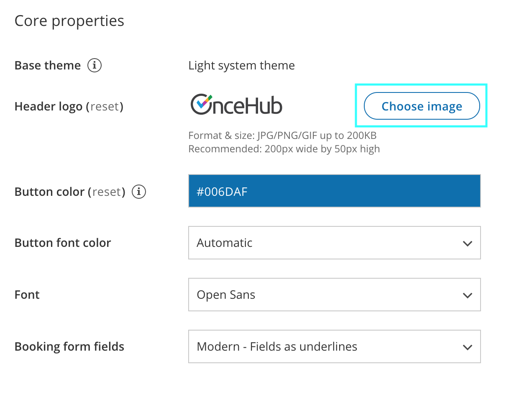Click the chevron arrow in the Automatic dropdown
Viewport: 532px width, 395px height.
[x=468, y=243]
